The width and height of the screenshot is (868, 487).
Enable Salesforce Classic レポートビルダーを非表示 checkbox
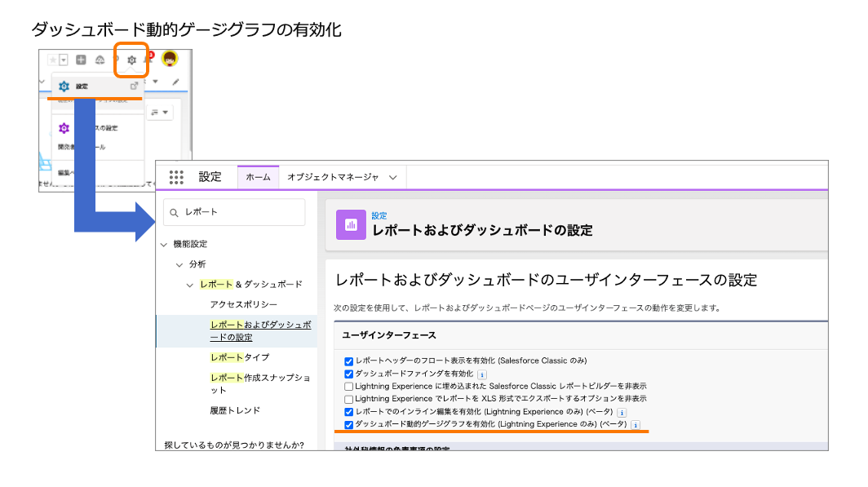(349, 387)
